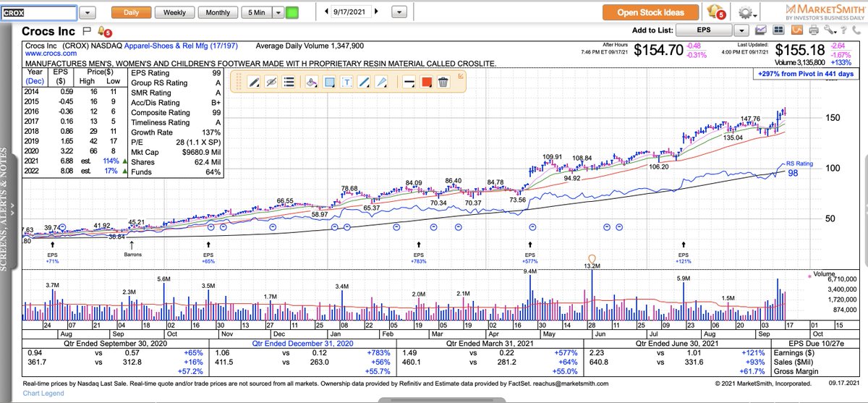
Task: Switch to the grid layout view icon
Action: click(780, 30)
